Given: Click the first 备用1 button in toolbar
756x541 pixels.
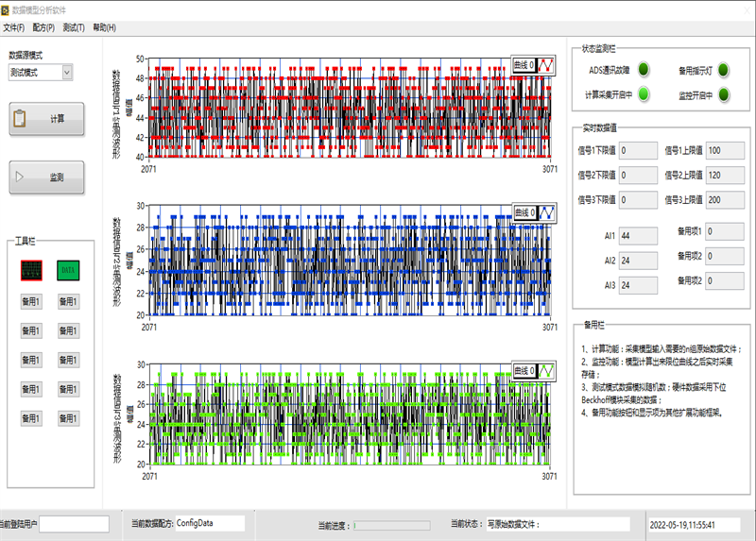Looking at the screenshot, I should click(31, 302).
